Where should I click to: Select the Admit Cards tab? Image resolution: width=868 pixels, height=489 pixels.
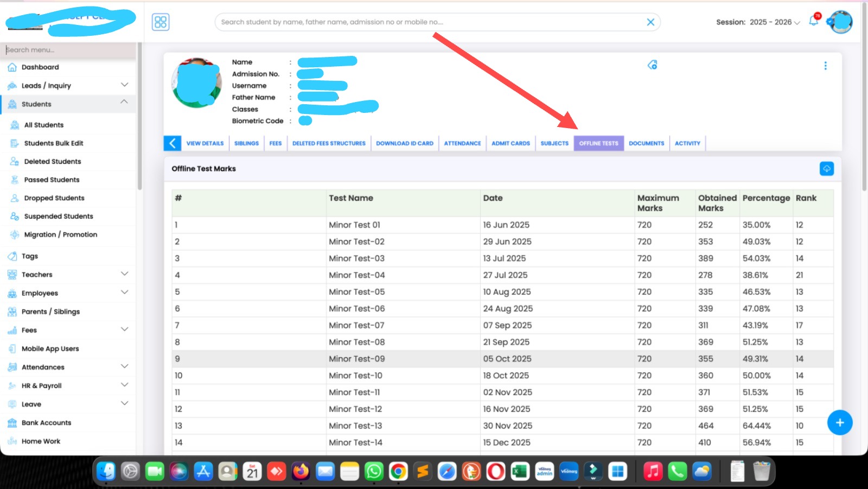point(510,143)
